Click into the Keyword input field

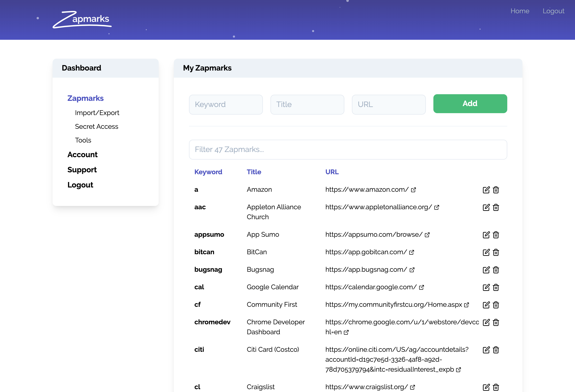tap(226, 105)
